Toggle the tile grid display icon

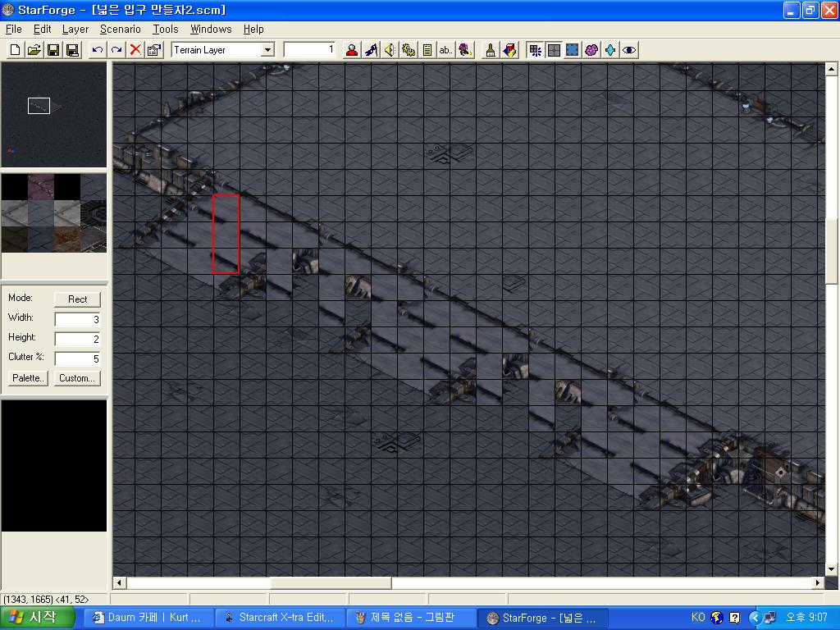[x=554, y=50]
